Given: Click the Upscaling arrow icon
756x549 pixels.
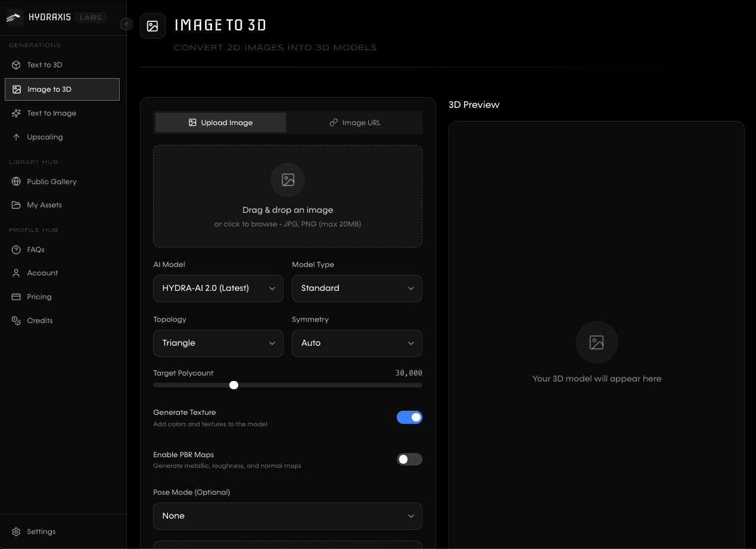Looking at the screenshot, I should [x=17, y=137].
